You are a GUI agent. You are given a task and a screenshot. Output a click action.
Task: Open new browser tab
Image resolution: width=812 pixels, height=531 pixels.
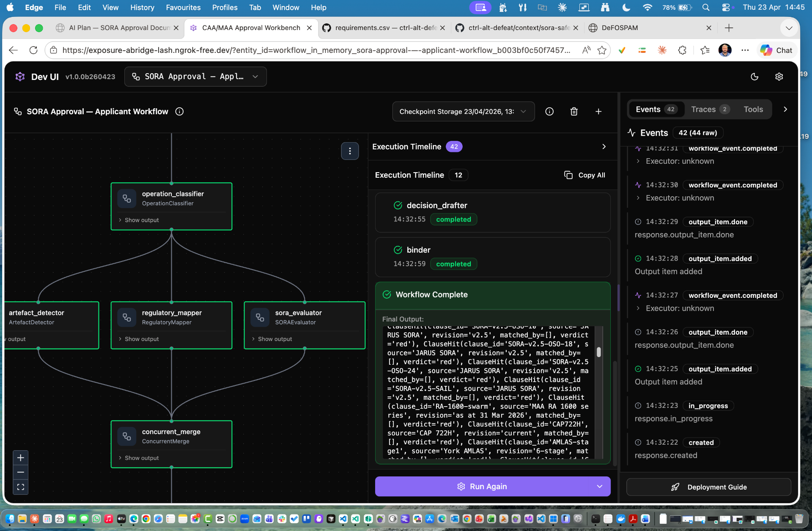tap(729, 28)
